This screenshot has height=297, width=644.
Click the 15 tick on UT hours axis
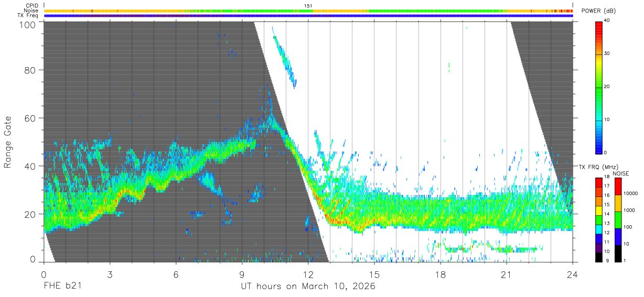tap(374, 274)
